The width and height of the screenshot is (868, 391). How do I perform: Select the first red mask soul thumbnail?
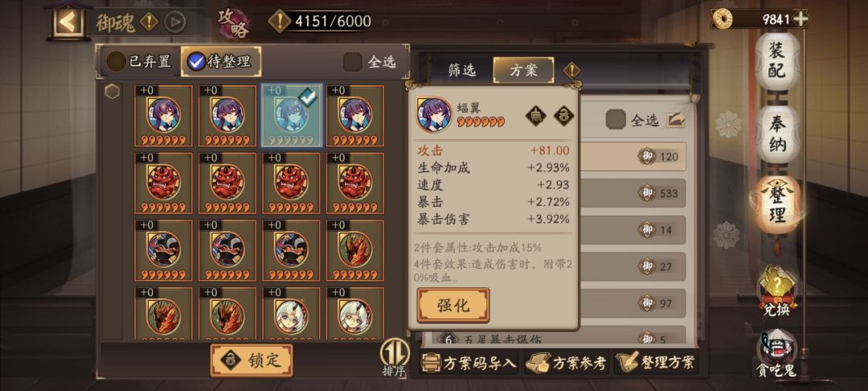coord(164,183)
